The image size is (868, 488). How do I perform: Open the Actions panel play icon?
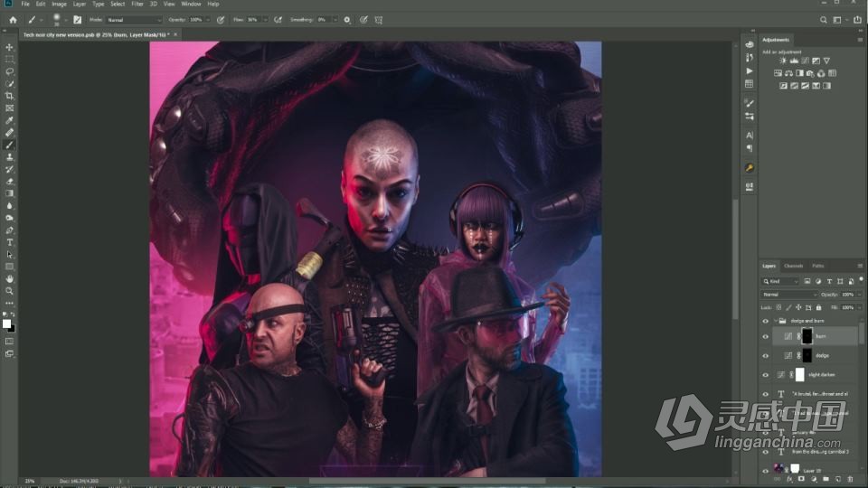749,71
